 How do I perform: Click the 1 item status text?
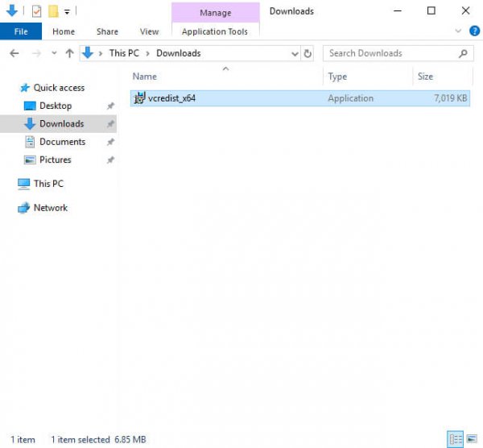pos(23,439)
